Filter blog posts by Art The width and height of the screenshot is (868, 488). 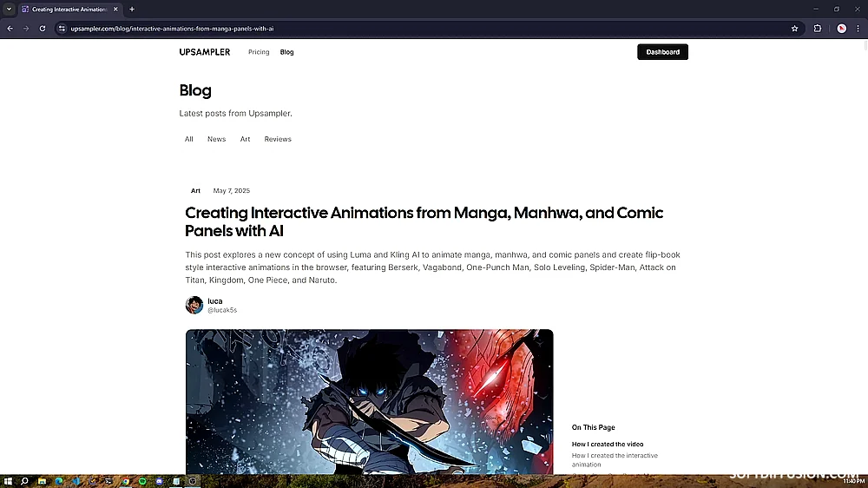246,139
